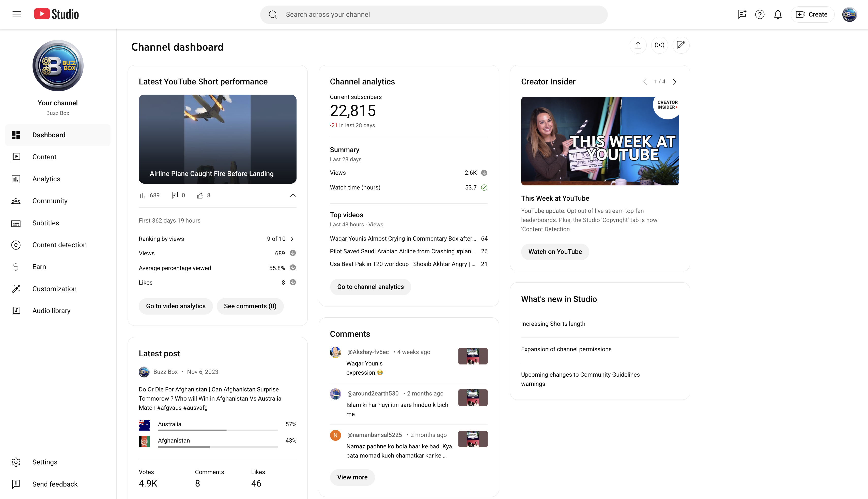Click Go to video analytics
Screen dimensions: 868x499
pos(176,306)
